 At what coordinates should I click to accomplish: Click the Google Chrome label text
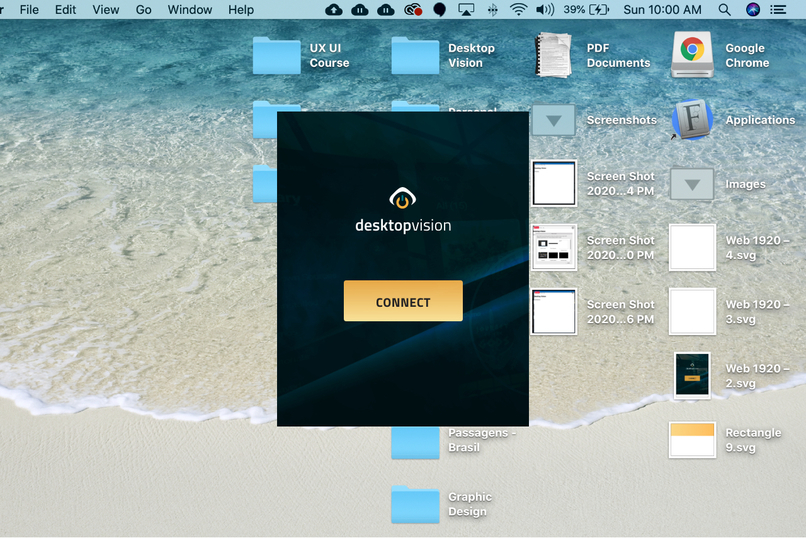747,55
